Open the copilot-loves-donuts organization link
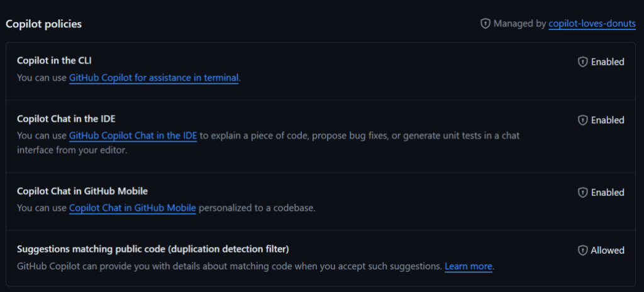Image resolution: width=644 pixels, height=292 pixels. tap(592, 24)
